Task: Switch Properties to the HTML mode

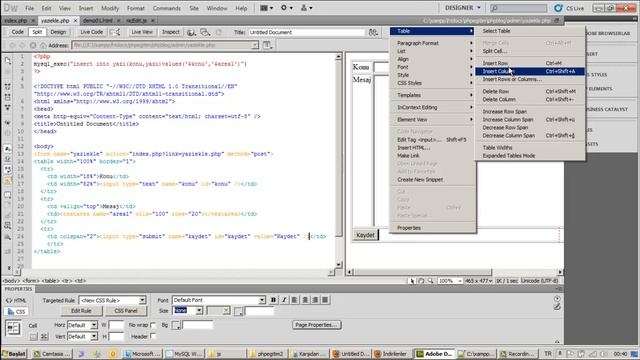Action: point(16,300)
